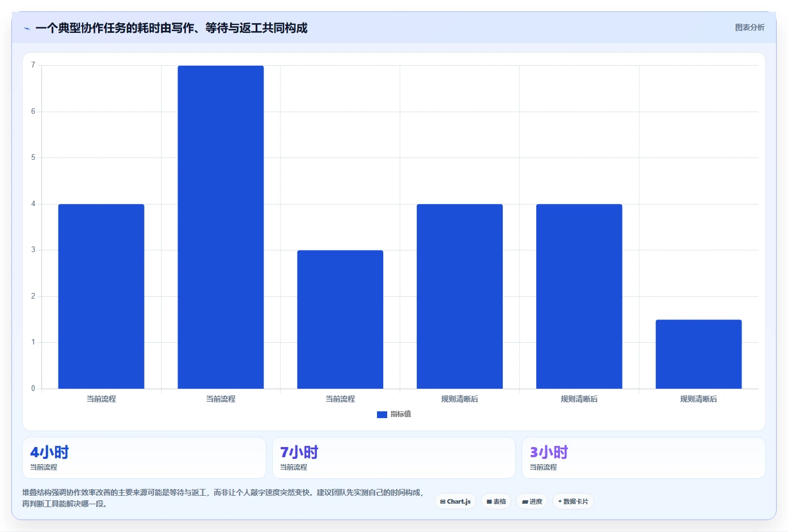788x532 pixels.
Task: Open the 3小时 stat card
Action: [643, 458]
